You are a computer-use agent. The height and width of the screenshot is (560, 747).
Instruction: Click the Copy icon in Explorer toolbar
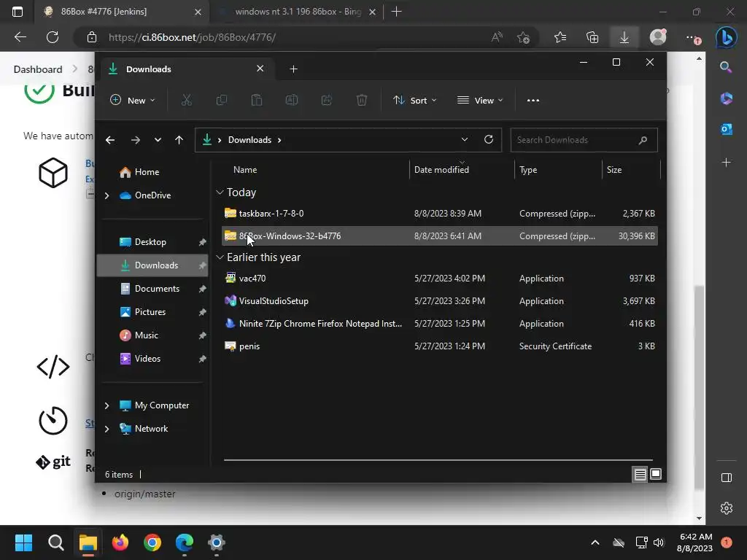coord(222,100)
